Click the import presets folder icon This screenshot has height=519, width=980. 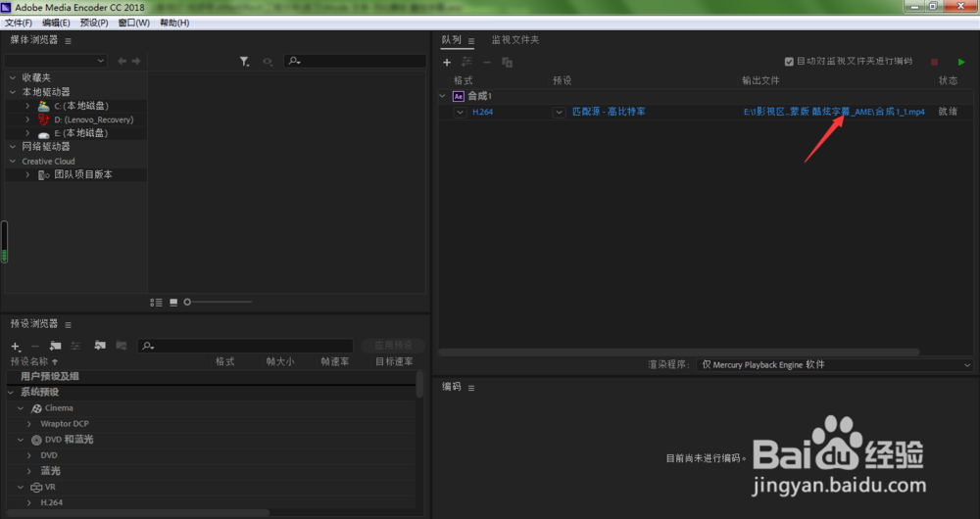click(x=100, y=346)
